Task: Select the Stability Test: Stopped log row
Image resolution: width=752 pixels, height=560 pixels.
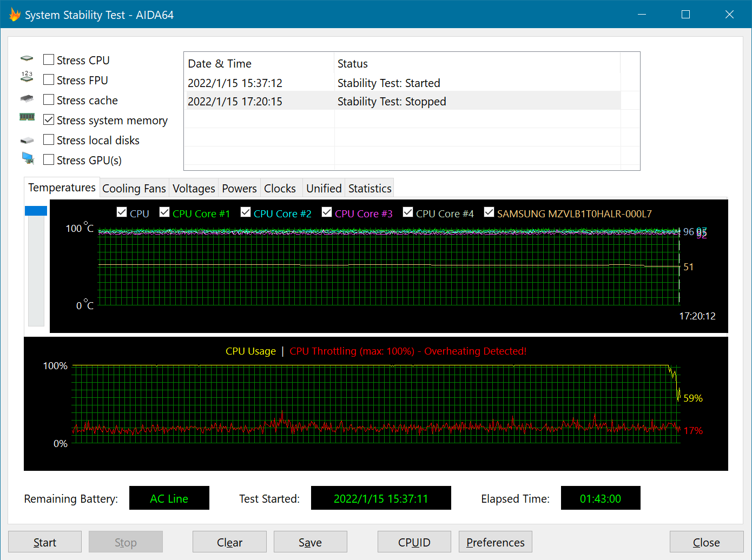Action: click(x=403, y=101)
